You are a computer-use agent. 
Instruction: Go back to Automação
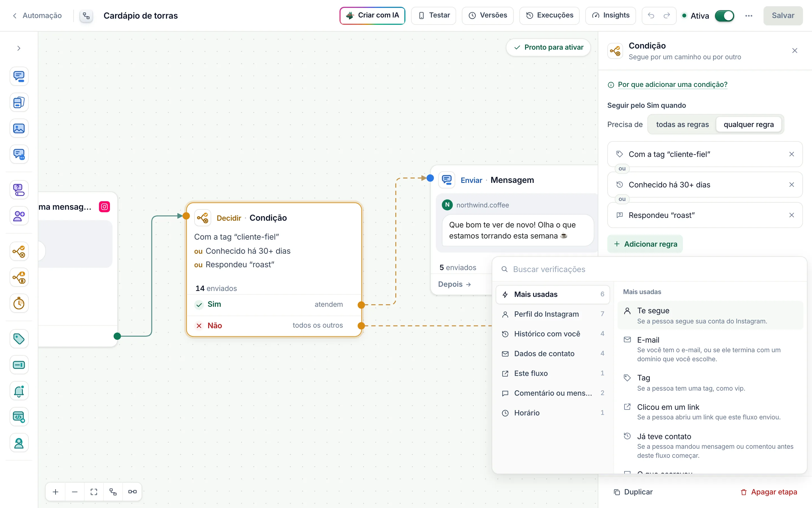tap(37, 16)
